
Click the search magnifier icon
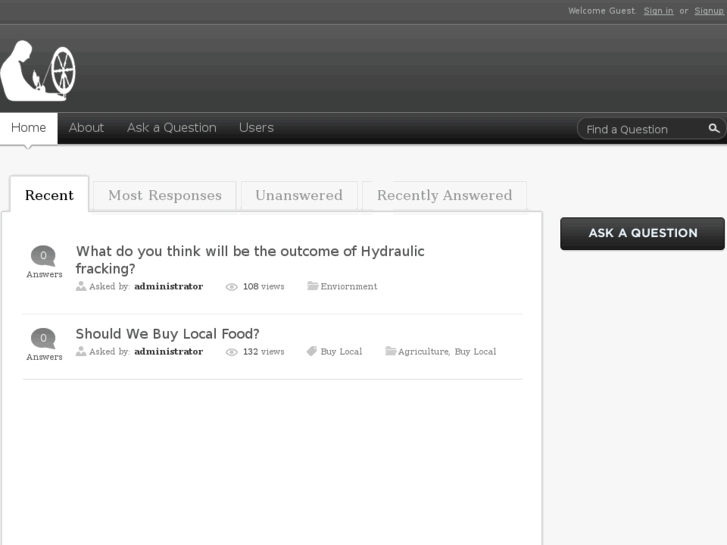[714, 128]
